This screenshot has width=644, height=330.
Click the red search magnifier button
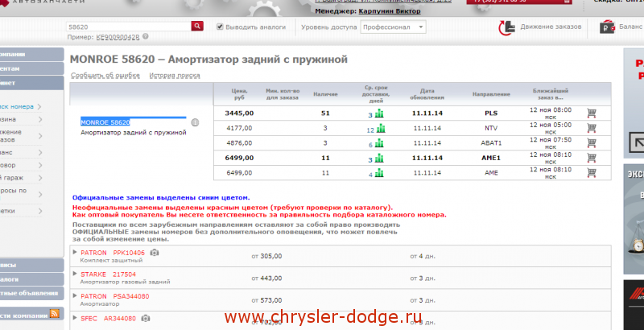[x=197, y=27]
